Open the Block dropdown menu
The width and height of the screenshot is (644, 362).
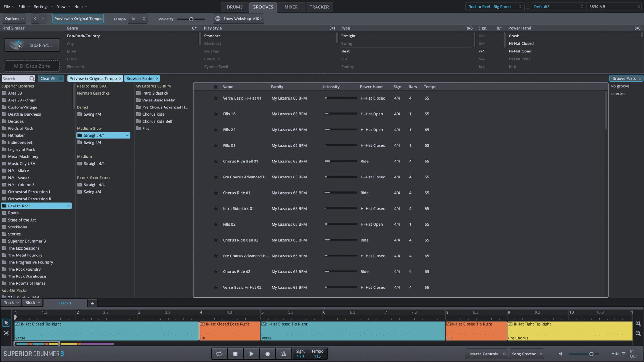pyautogui.click(x=33, y=303)
